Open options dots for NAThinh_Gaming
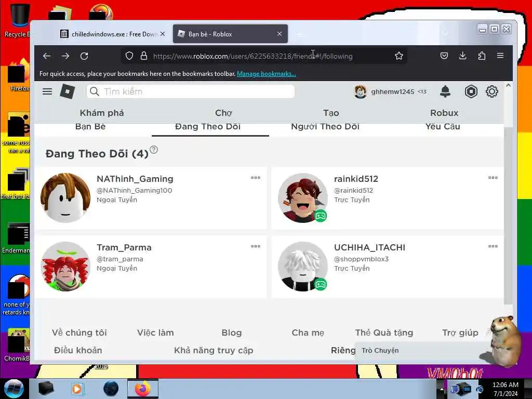532x399 pixels. tap(256, 178)
